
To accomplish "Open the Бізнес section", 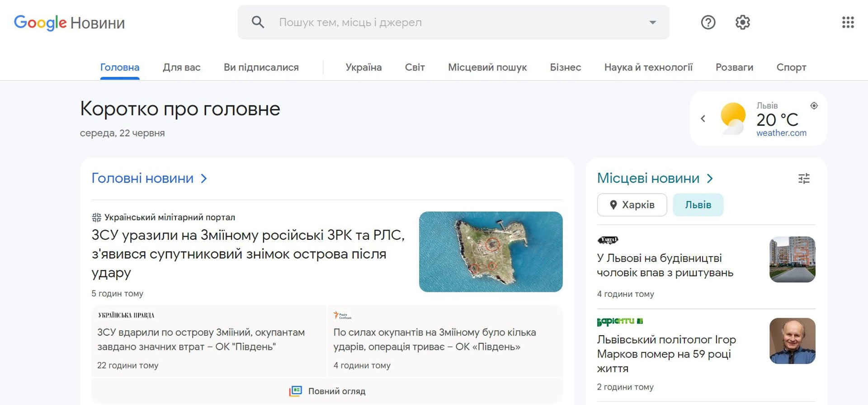I will (x=565, y=67).
